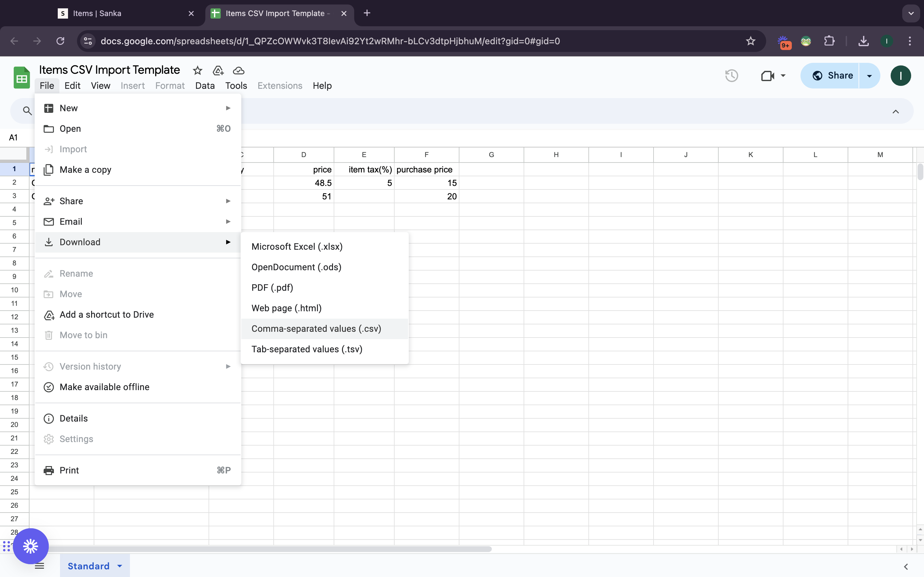924x577 pixels.
Task: Collapse the toolbar with the up chevron
Action: pos(895,112)
